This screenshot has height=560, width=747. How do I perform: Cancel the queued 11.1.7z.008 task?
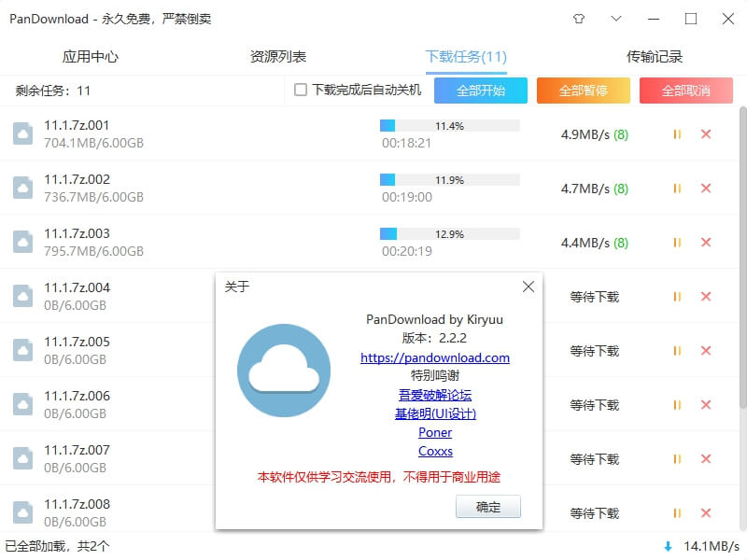pyautogui.click(x=706, y=512)
